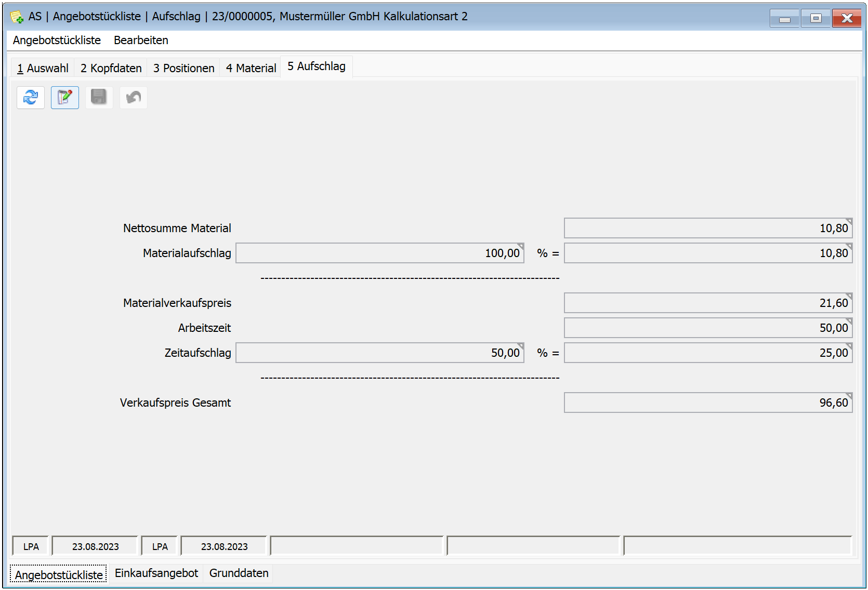Open the Grunddaten bottom tab
Viewport: 868px width, 590px height.
(239, 573)
